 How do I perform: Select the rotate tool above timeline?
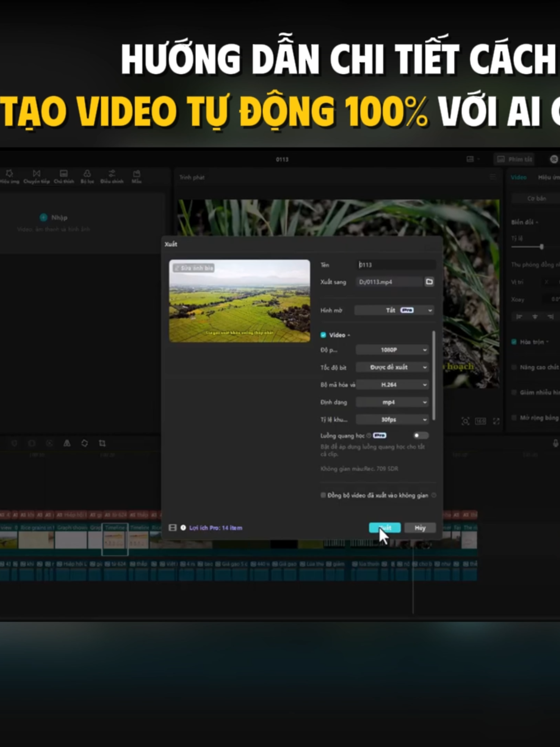tap(84, 443)
